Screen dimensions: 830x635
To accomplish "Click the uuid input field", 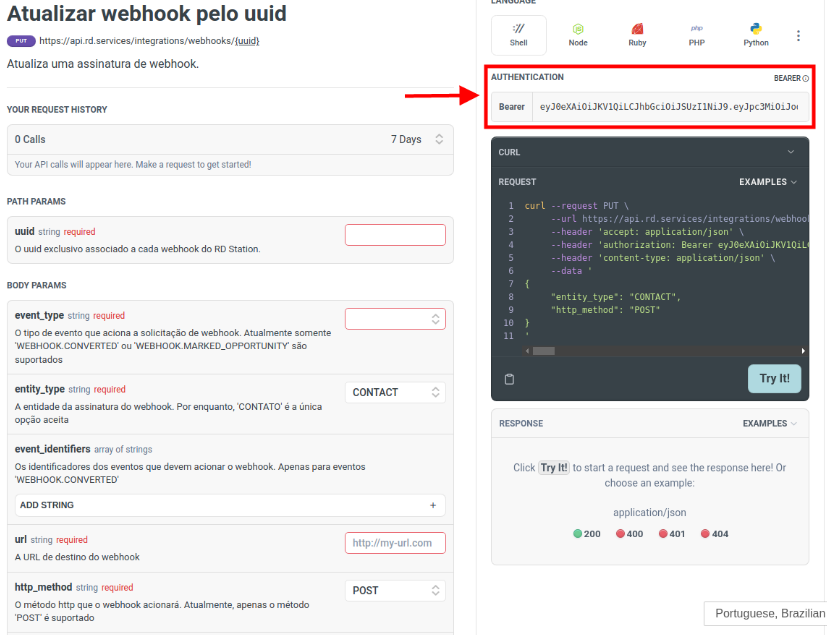I will (395, 235).
